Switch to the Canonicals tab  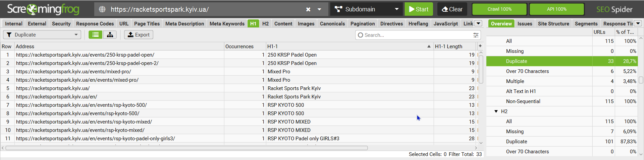pos(332,23)
